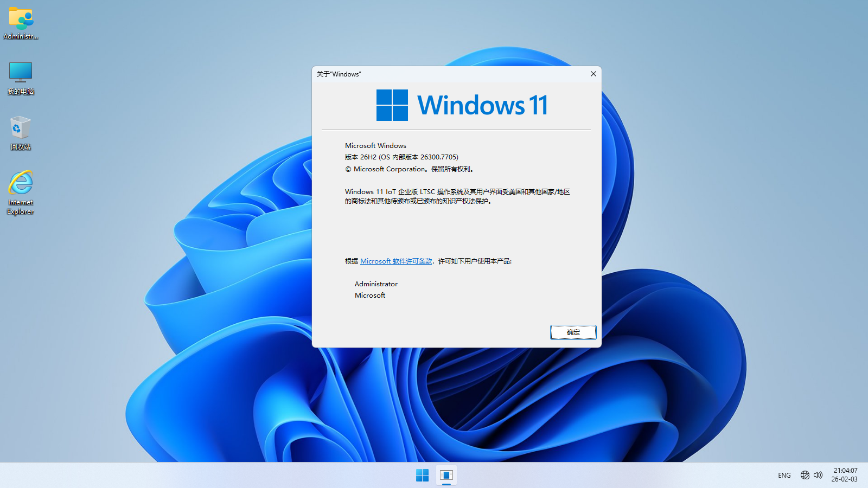Click the "Administrator" licensed user text
Viewport: 868px width, 488px height.
click(x=376, y=284)
